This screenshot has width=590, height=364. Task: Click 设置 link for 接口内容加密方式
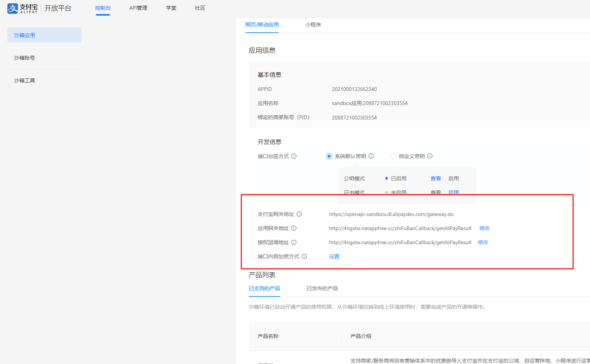[x=334, y=256]
